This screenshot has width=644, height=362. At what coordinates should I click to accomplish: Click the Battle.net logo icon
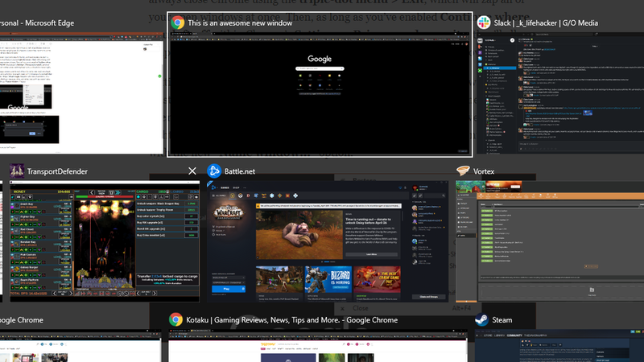coord(214,171)
